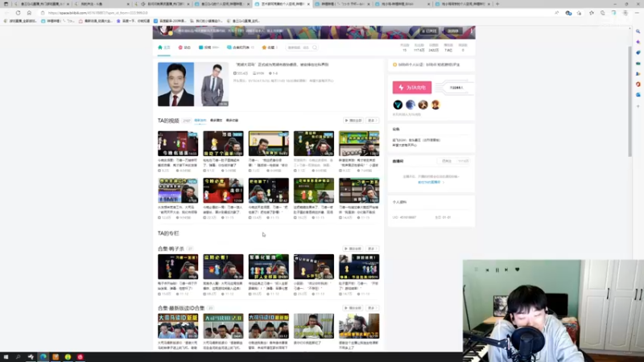Open the 收藏 favorites tab with star icon
This screenshot has height=362, width=644.
click(270, 47)
